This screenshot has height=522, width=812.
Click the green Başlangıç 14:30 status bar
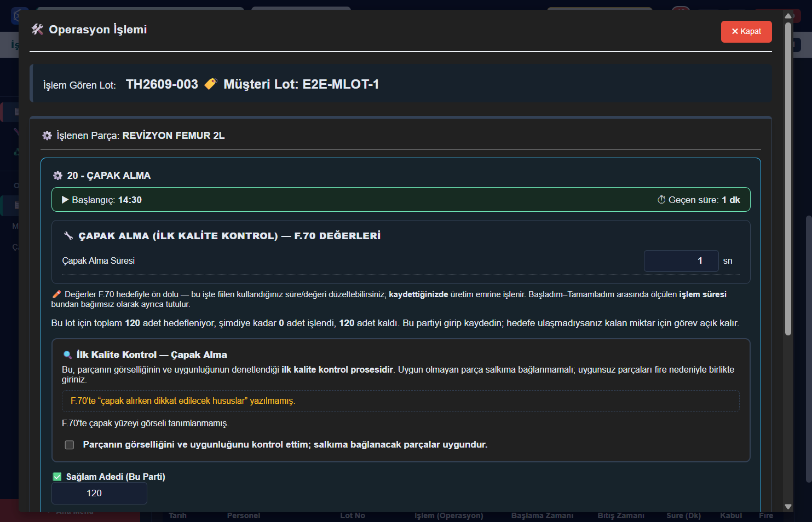pos(401,200)
